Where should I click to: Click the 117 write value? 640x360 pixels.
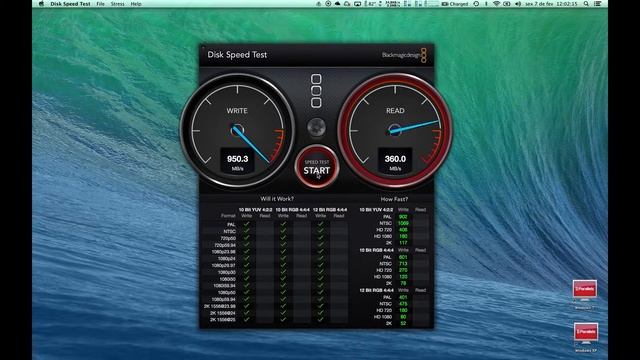(403, 243)
